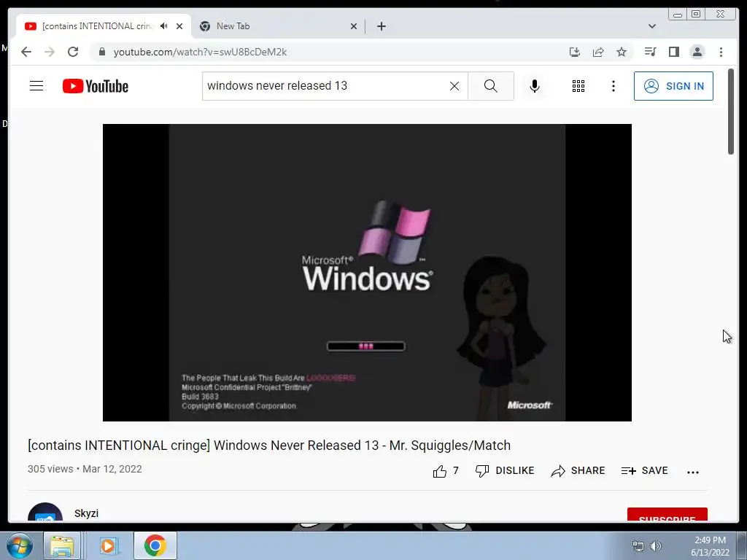Open the Skyzi channel name link

[x=86, y=513]
